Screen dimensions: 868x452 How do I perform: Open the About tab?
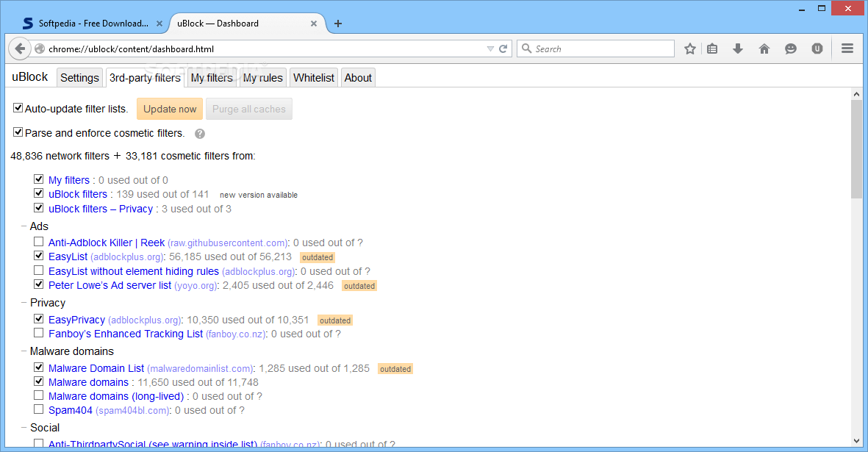point(358,78)
